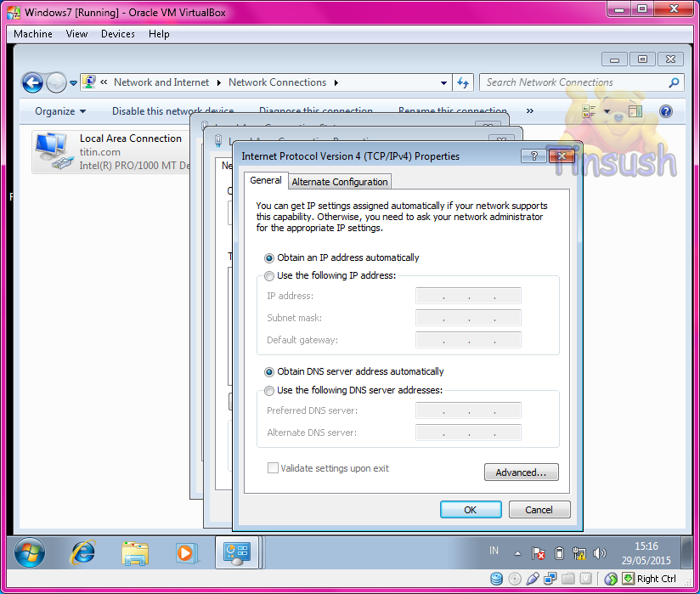700x594 pixels.
Task: Click the show desktop taskbar strip
Action: (686, 552)
